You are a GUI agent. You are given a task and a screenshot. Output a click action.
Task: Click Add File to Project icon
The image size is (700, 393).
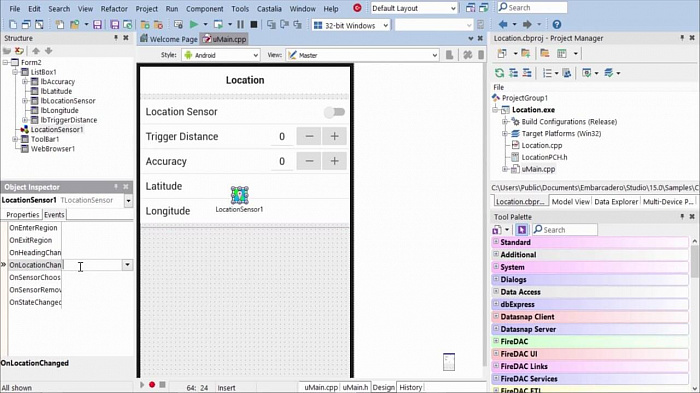pos(145,25)
